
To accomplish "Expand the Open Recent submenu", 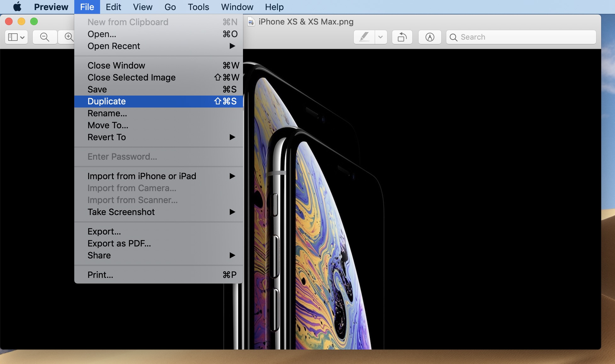I will tap(114, 46).
